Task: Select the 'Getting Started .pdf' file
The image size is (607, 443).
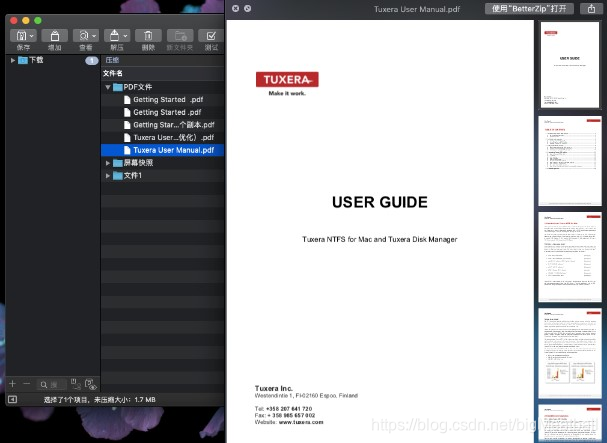Action: 163,100
